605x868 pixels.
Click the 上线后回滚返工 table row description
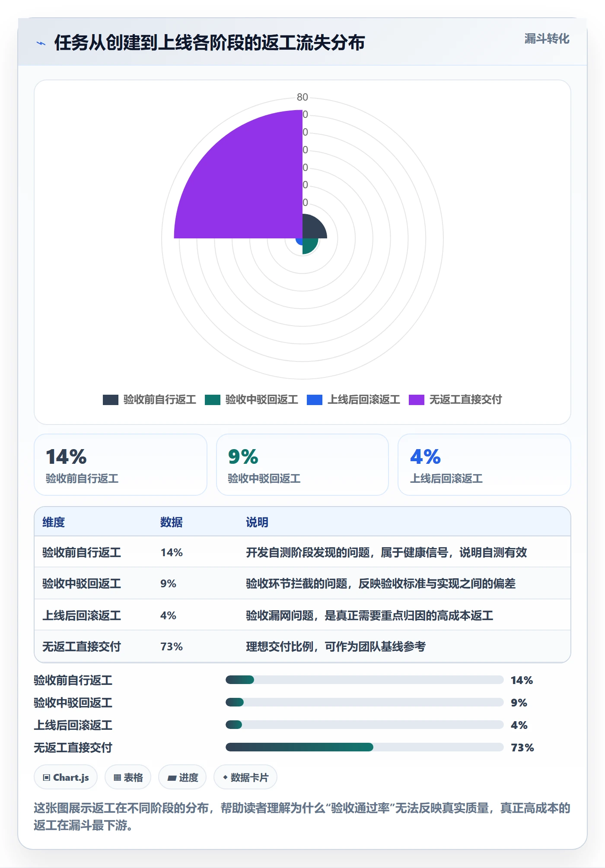pyautogui.click(x=369, y=615)
